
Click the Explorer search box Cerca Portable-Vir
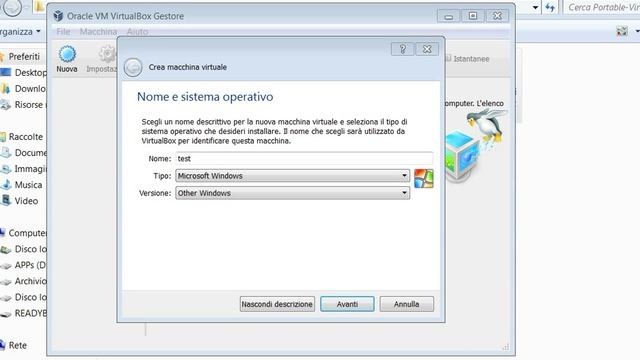point(602,7)
